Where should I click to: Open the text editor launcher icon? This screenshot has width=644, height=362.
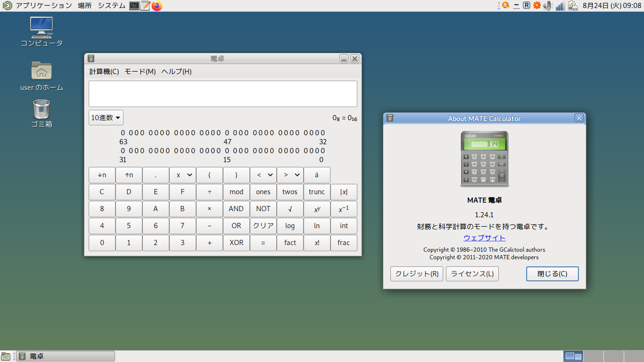(145, 6)
